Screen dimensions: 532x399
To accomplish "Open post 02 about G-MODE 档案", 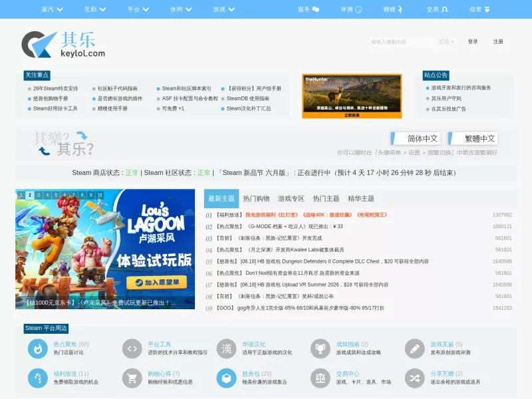I will click(295, 226).
